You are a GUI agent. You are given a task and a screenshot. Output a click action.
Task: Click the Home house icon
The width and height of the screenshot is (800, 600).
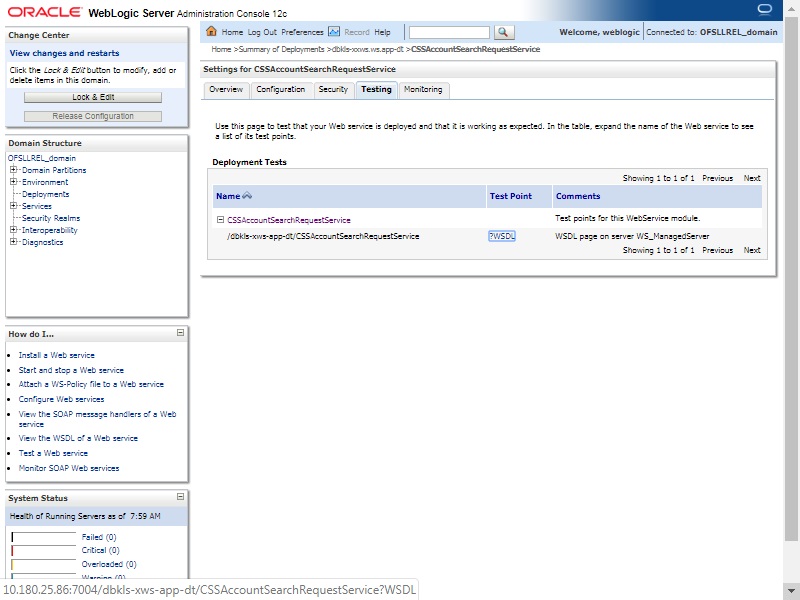(x=211, y=32)
